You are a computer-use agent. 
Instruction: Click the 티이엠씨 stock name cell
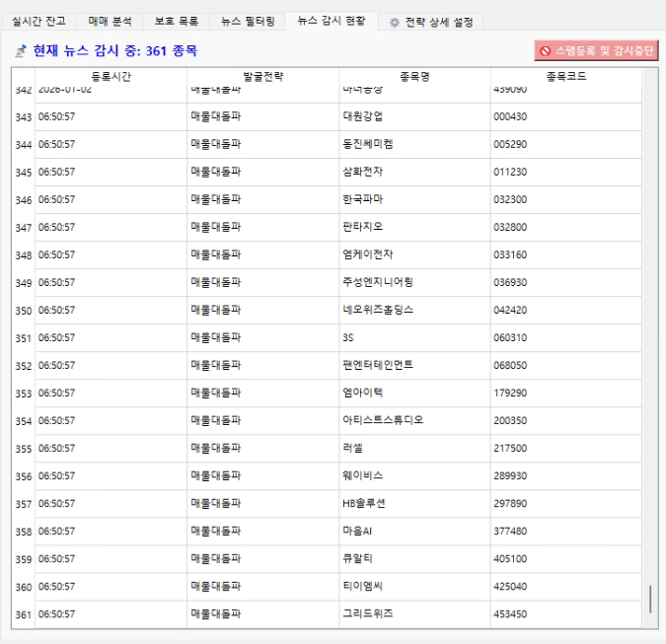coord(414,586)
